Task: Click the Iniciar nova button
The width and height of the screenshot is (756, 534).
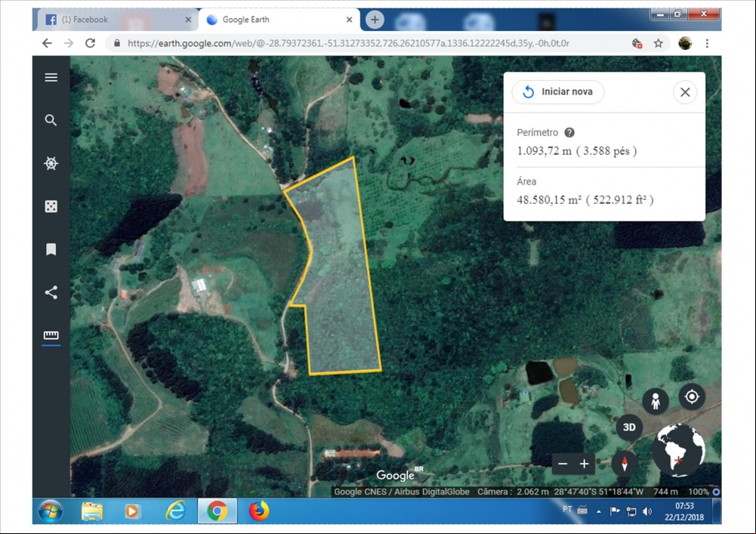Action: 558,91
